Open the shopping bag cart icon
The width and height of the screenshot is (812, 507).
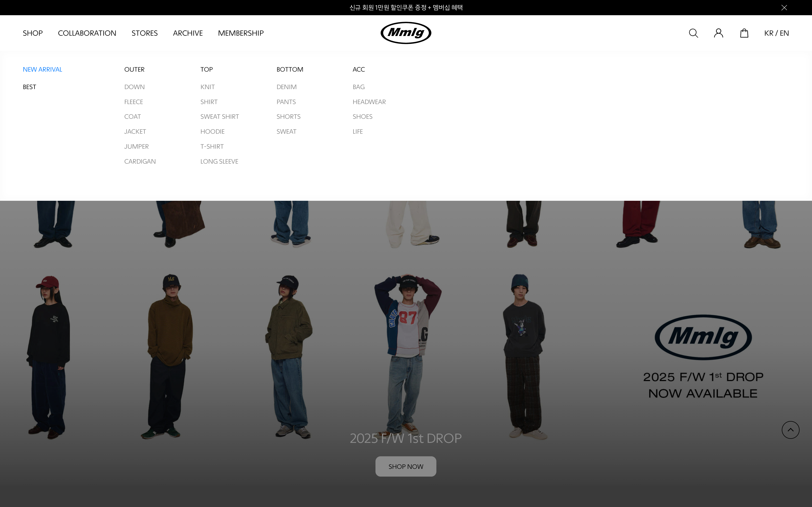(744, 33)
